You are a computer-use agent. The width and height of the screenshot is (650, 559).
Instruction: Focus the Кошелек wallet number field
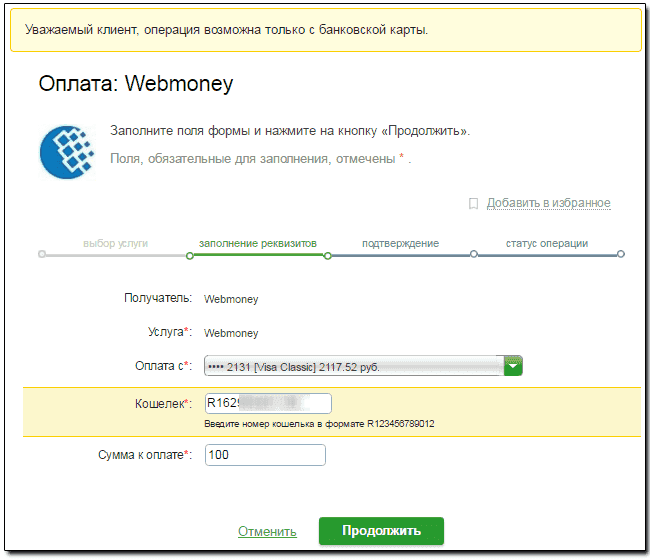[x=267, y=403]
